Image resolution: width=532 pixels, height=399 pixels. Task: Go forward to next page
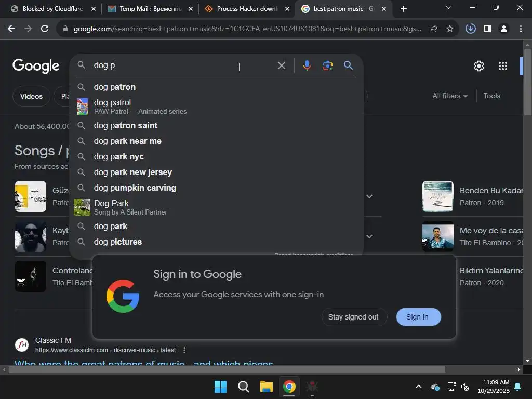tap(28, 29)
